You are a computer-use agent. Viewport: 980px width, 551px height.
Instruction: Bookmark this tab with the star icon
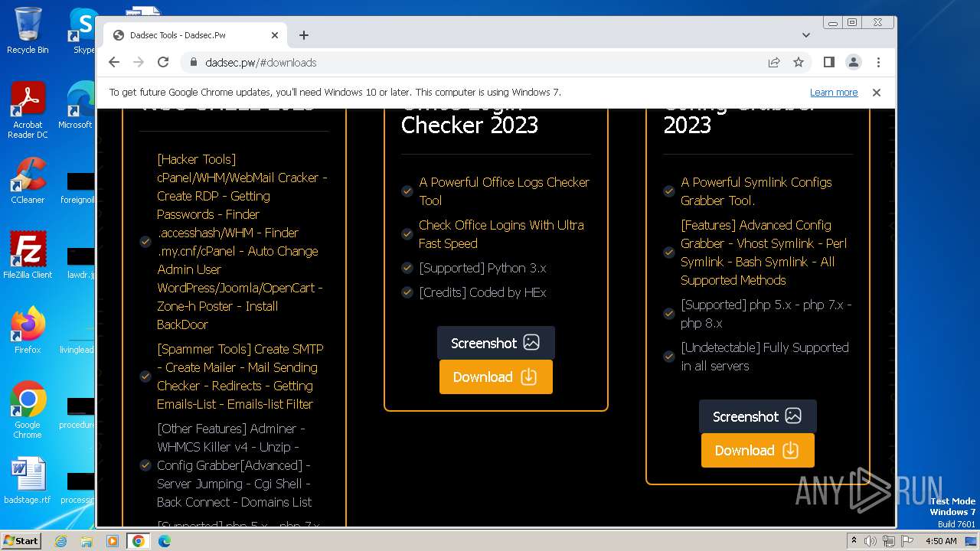click(799, 63)
